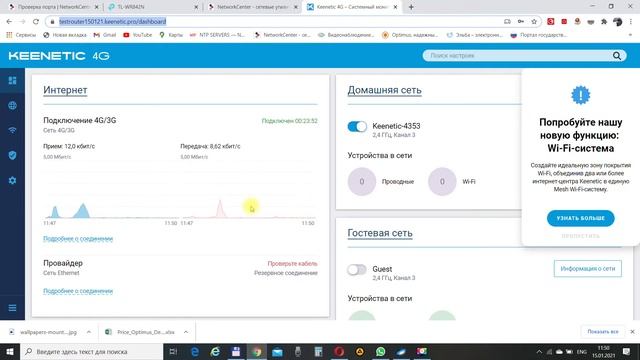Open the saved passwords key icon
640x360 pixels.
point(521,21)
